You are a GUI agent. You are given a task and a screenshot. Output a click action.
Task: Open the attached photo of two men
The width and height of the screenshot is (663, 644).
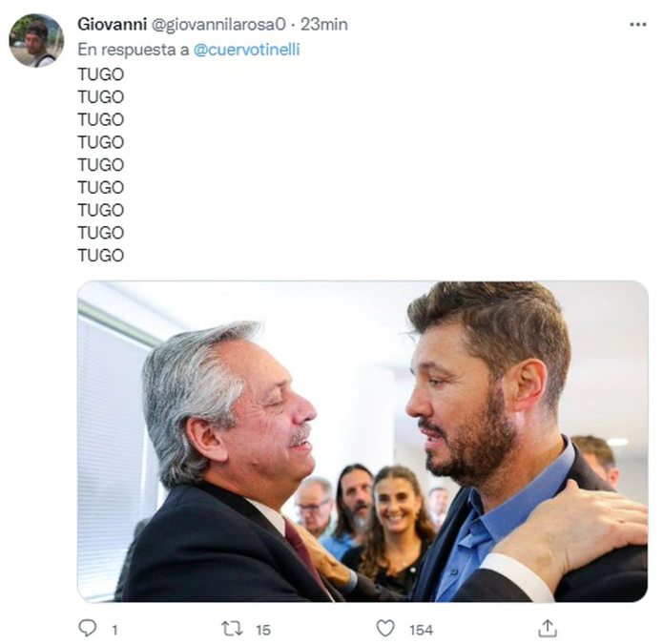[x=363, y=441]
